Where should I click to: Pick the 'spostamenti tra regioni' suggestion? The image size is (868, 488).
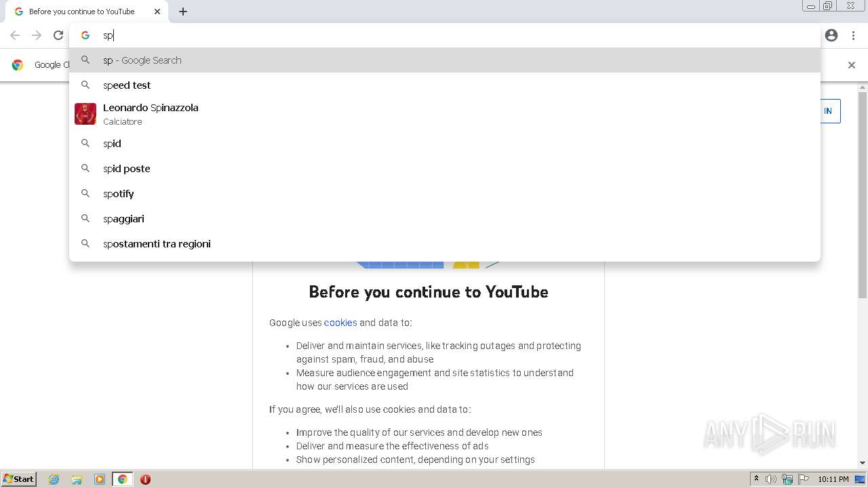pos(445,243)
